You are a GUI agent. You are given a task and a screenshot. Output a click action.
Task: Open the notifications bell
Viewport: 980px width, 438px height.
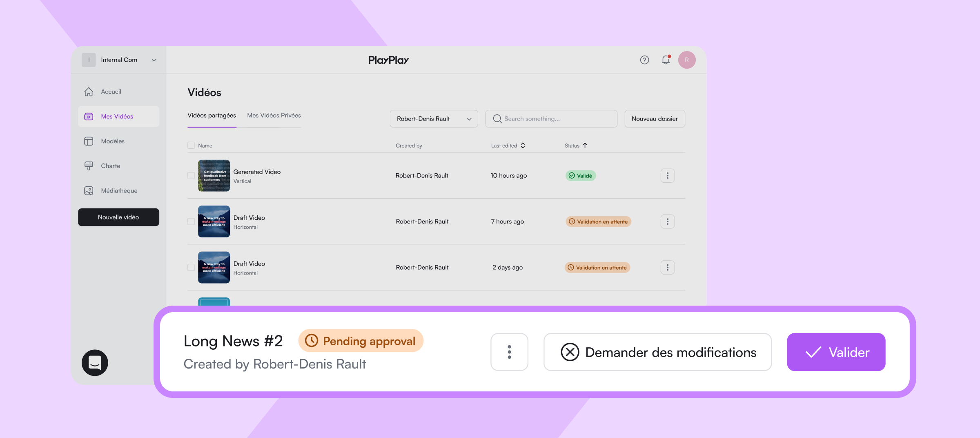pyautogui.click(x=666, y=60)
